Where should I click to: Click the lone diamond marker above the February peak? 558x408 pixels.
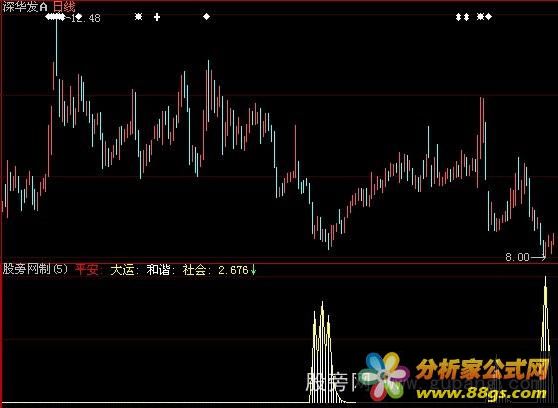206,16
